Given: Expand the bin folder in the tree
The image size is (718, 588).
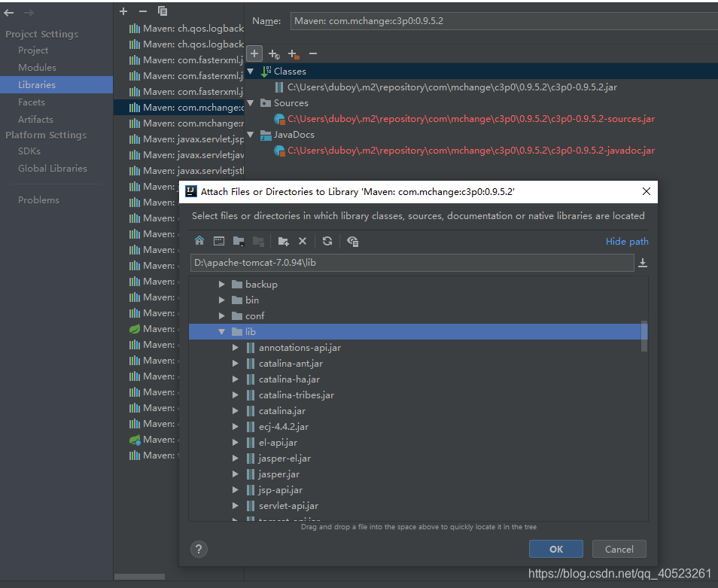Looking at the screenshot, I should (222, 300).
